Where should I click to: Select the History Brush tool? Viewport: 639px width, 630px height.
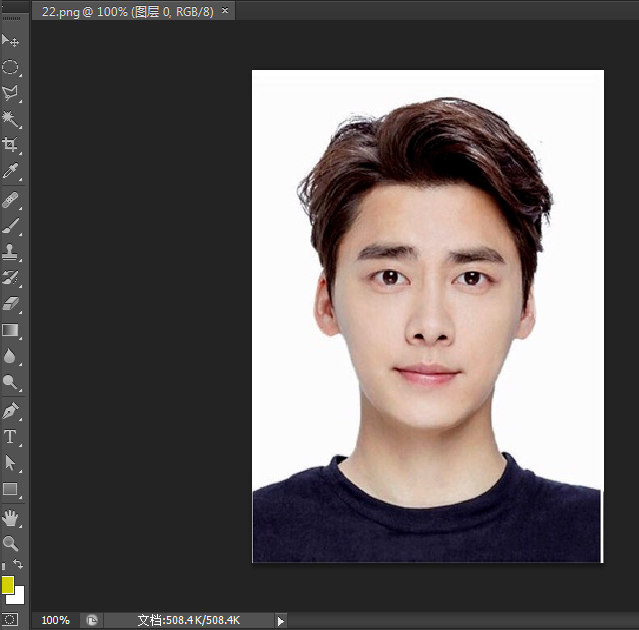[x=10, y=278]
